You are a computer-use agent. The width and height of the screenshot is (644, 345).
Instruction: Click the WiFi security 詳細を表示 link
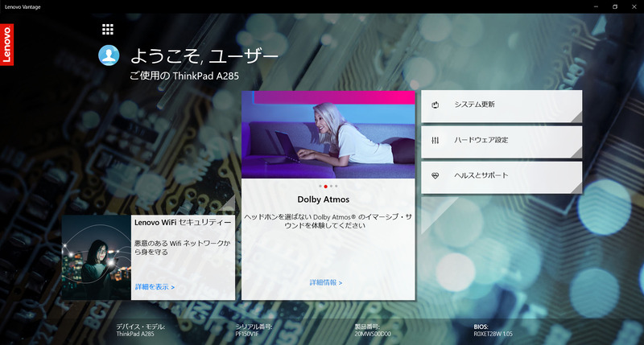tap(155, 287)
